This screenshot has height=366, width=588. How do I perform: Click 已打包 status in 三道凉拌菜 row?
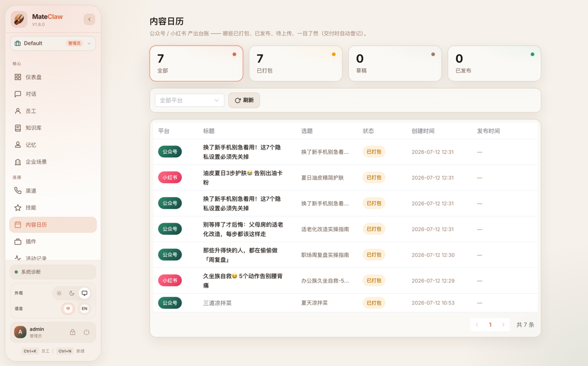point(374,303)
